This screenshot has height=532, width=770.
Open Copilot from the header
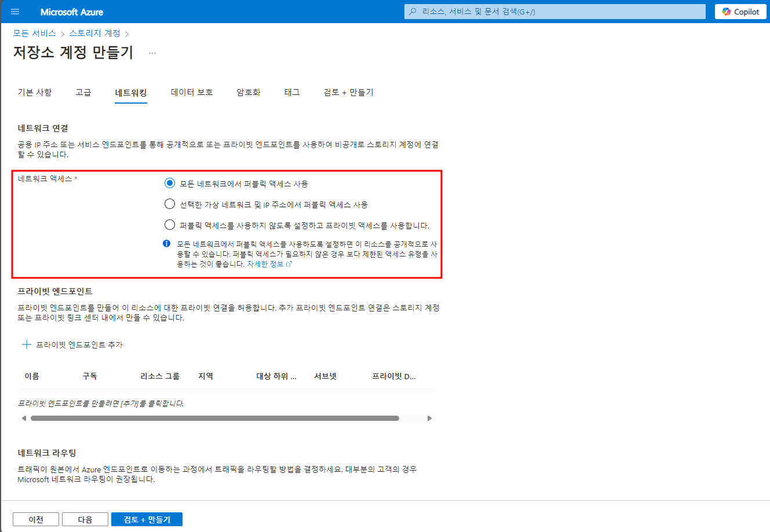[740, 12]
